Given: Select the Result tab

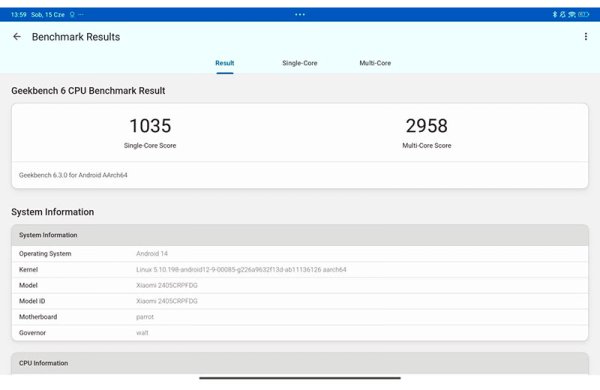Looking at the screenshot, I should tap(225, 63).
